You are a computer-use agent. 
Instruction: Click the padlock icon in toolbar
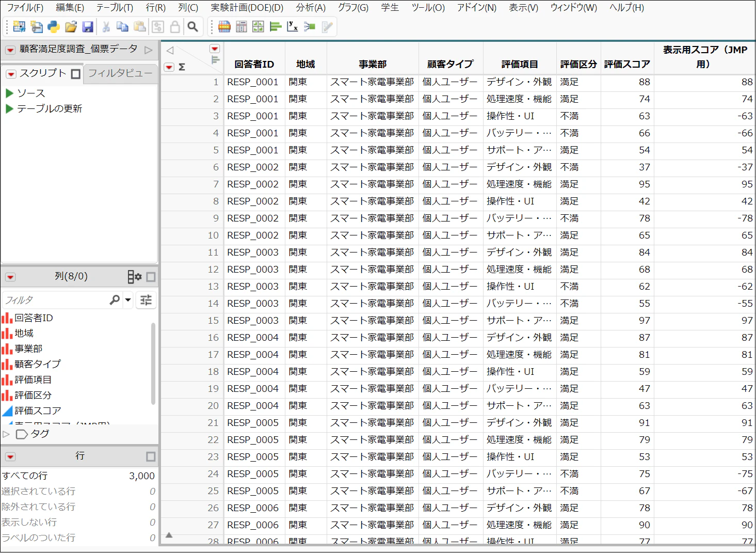click(175, 27)
